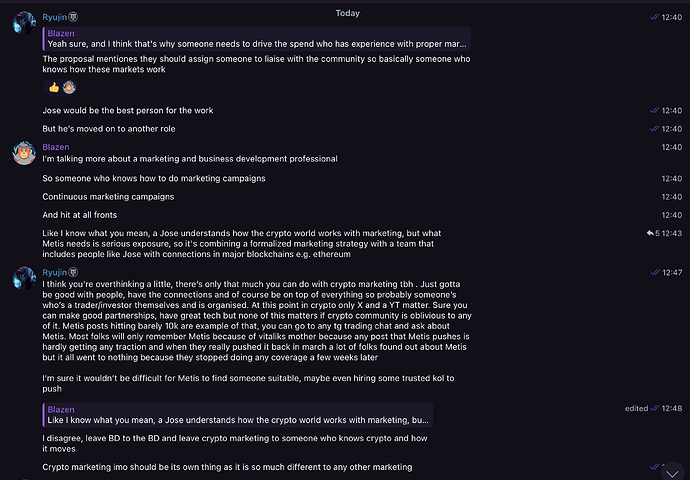690x480 pixels.
Task: Click the edited label at 12:48
Action: pyautogui.click(x=636, y=408)
